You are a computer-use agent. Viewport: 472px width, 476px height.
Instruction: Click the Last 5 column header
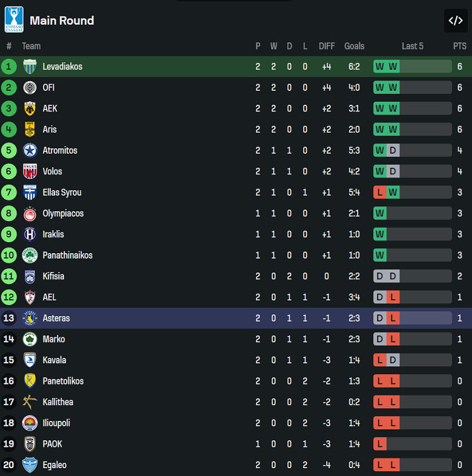click(x=413, y=46)
